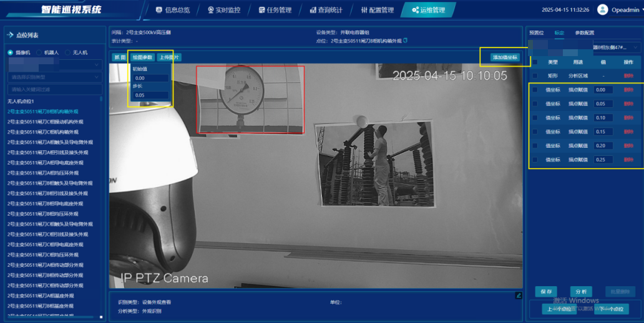Click the copy icon beside the 点位 name

coord(406,41)
